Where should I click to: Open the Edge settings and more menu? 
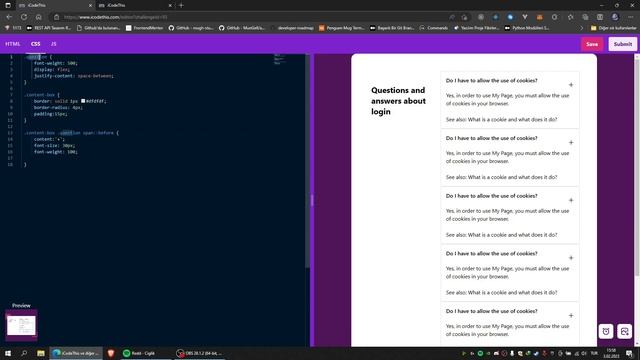click(630, 17)
